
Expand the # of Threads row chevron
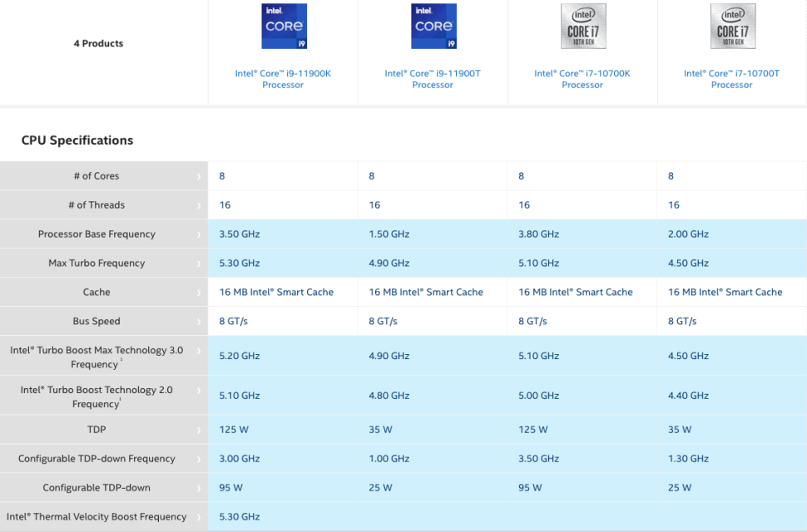click(199, 205)
